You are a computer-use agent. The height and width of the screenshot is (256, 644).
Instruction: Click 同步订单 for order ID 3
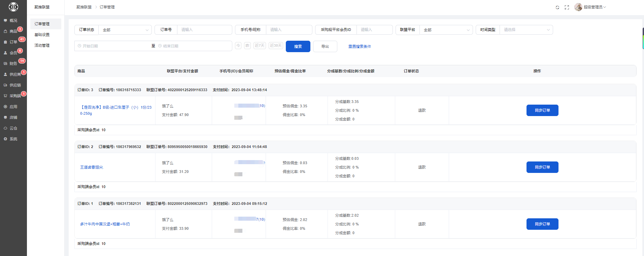(x=542, y=110)
